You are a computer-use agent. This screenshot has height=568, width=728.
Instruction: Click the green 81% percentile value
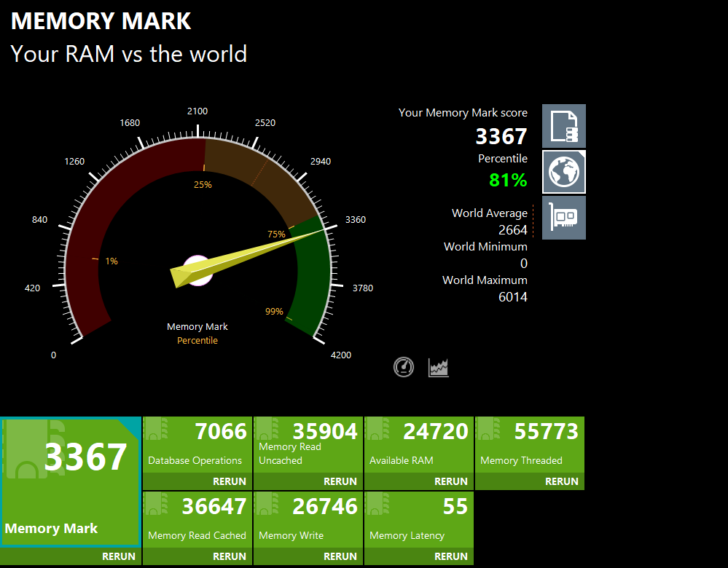(x=508, y=180)
